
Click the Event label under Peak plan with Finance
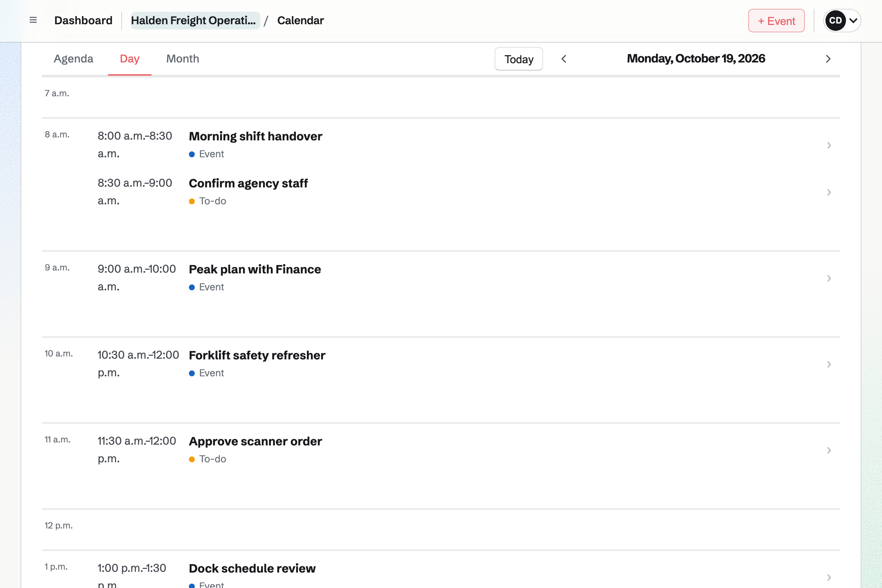coord(212,287)
